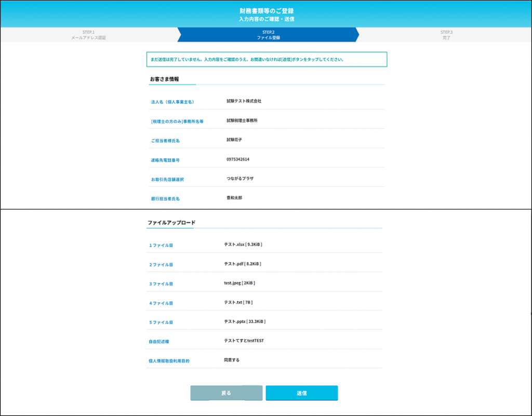Click the お客さま情報 section heading
Viewport: 532px width, 416px height.
pos(164,79)
